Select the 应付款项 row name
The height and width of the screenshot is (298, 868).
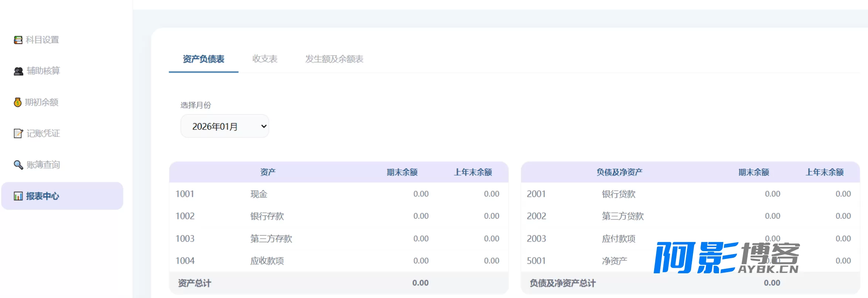click(619, 239)
